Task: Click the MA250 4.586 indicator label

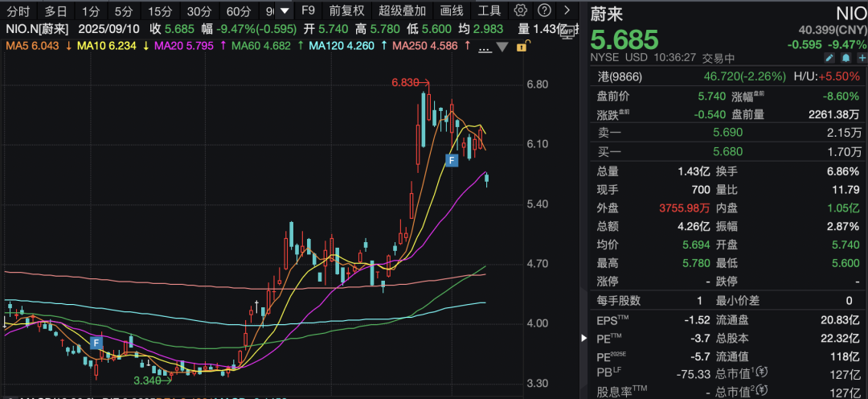Action: tap(425, 47)
